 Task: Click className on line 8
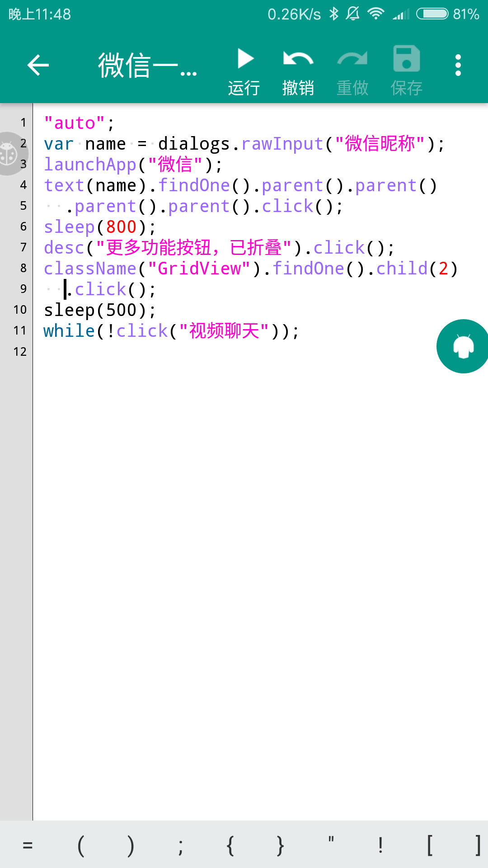tap(90, 269)
